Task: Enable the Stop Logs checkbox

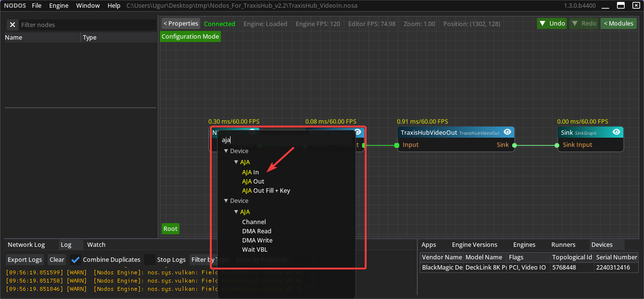Action: click(x=150, y=260)
